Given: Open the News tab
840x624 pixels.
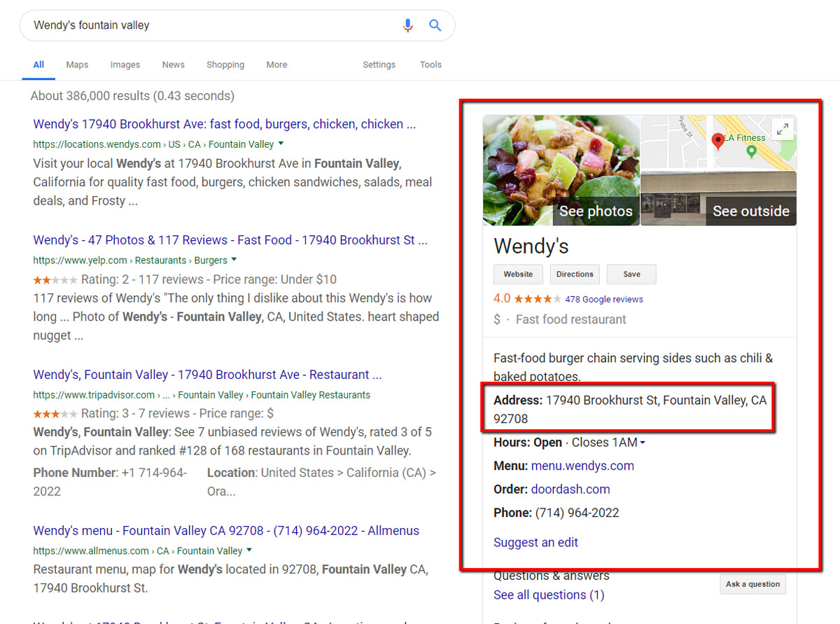Looking at the screenshot, I should 174,64.
